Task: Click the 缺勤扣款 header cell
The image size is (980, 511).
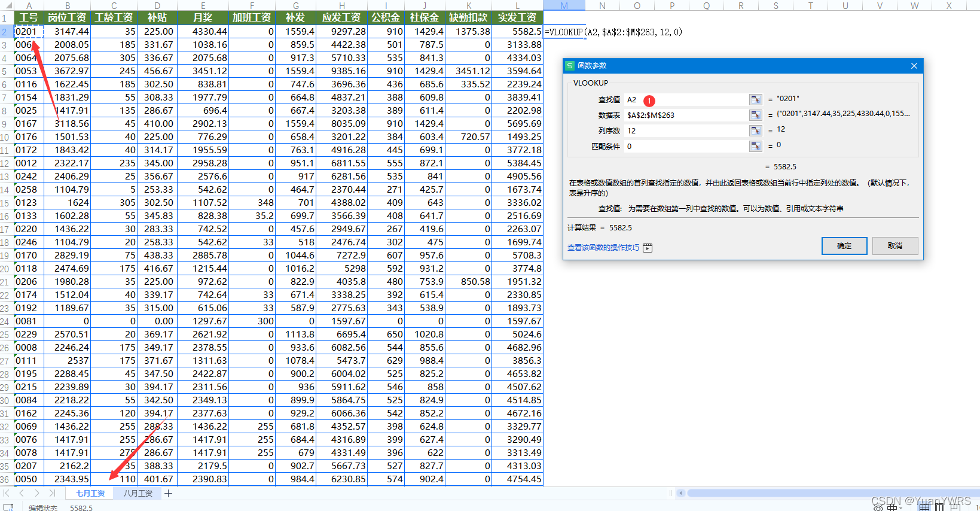Action: point(468,18)
